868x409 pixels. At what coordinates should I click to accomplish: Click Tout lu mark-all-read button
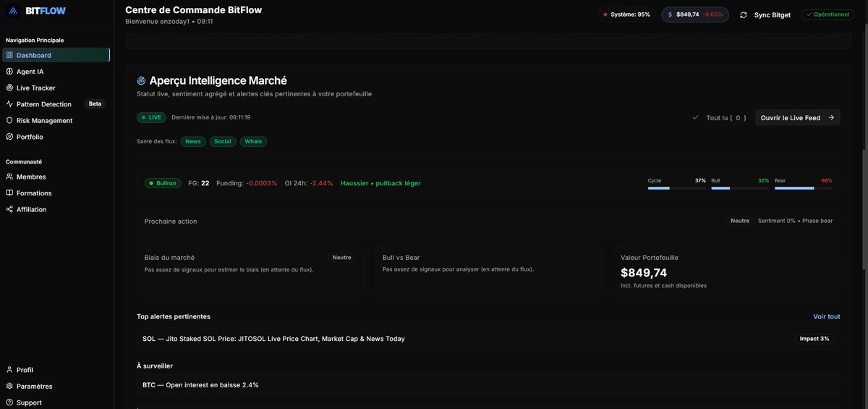tap(719, 117)
